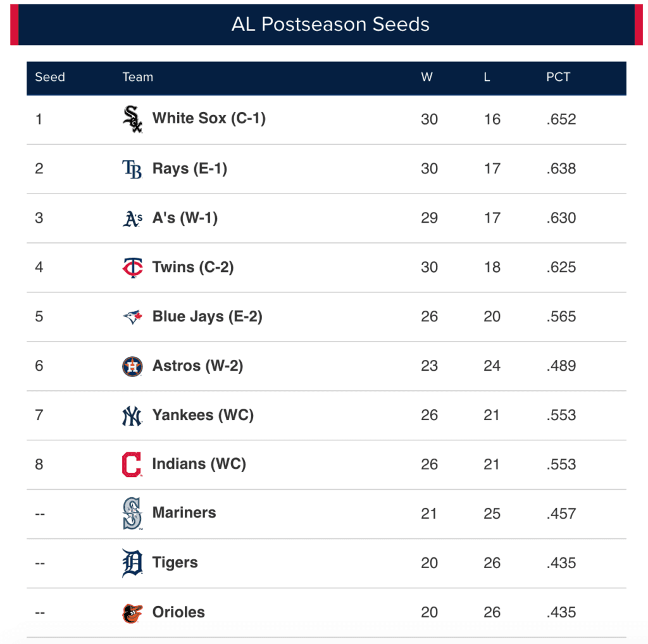Click the Blue Jays bird logo
The width and height of the screenshot is (648, 644).
(132, 317)
